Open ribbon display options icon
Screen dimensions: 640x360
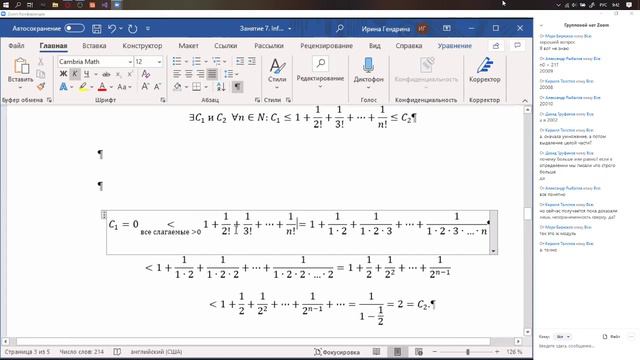(447, 28)
